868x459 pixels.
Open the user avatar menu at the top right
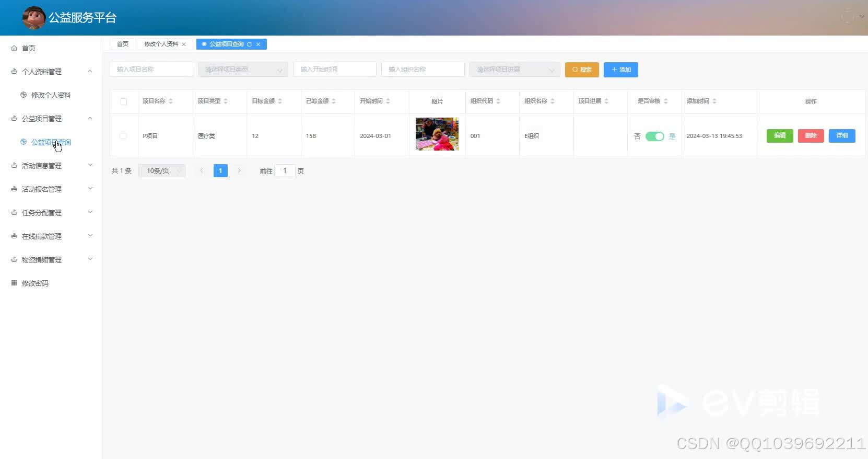pyautogui.click(x=852, y=17)
